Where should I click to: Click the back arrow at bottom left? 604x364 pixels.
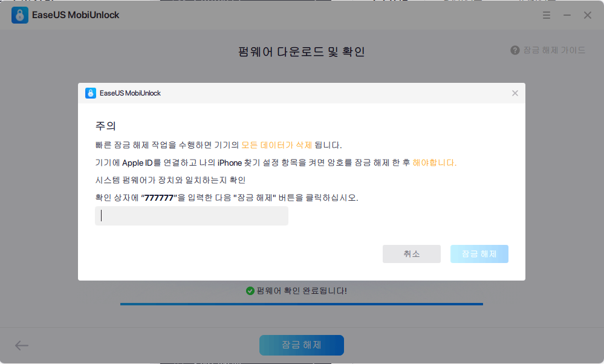(x=21, y=345)
